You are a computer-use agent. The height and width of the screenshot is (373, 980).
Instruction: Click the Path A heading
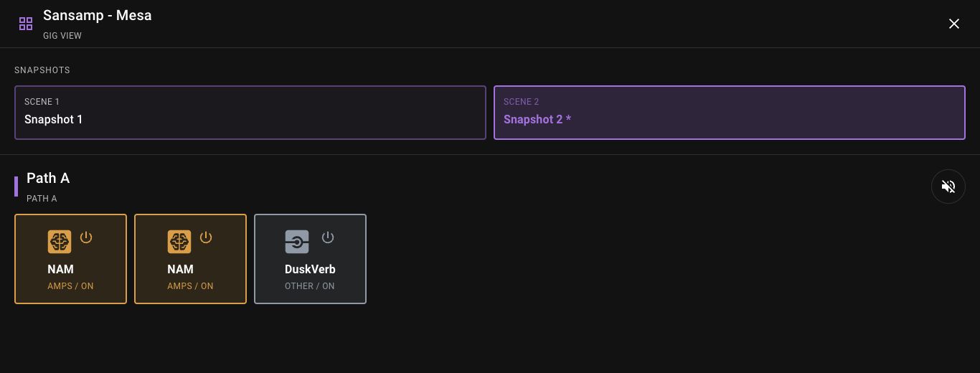coord(48,178)
